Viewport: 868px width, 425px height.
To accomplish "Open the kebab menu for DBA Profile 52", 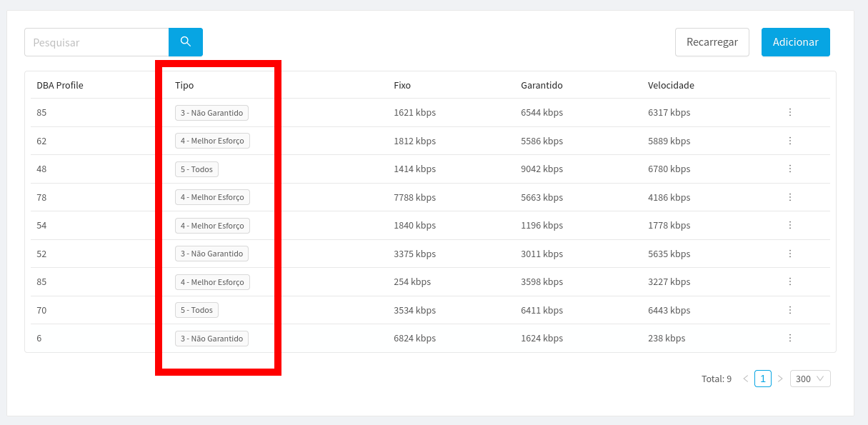I will (x=790, y=254).
